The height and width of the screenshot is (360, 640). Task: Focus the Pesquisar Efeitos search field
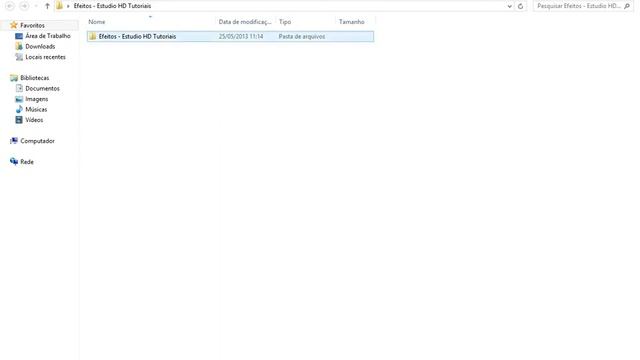click(579, 6)
